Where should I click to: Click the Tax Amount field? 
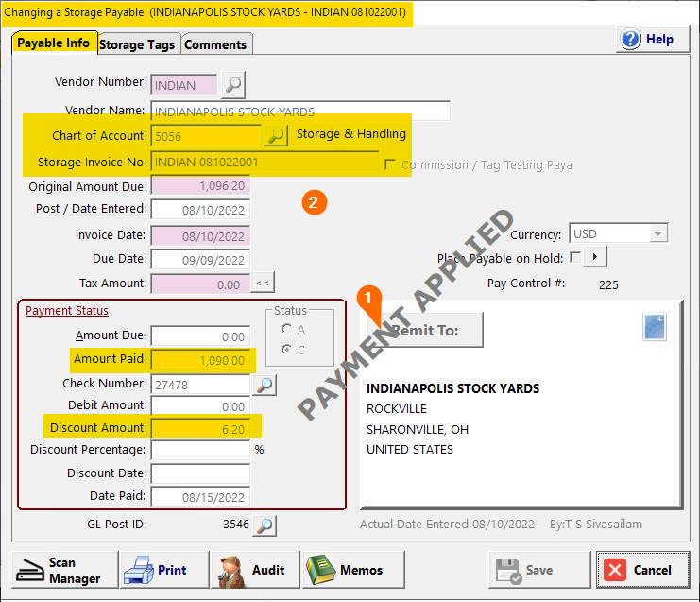[200, 284]
